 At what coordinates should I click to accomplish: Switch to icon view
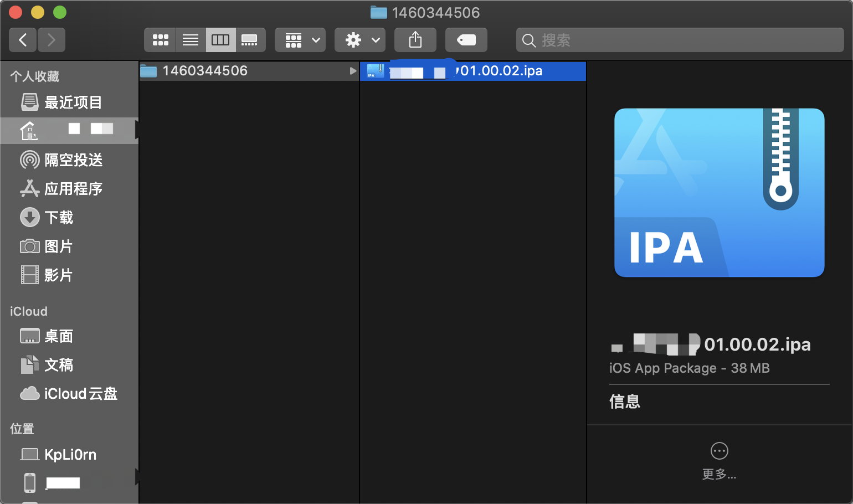click(160, 40)
